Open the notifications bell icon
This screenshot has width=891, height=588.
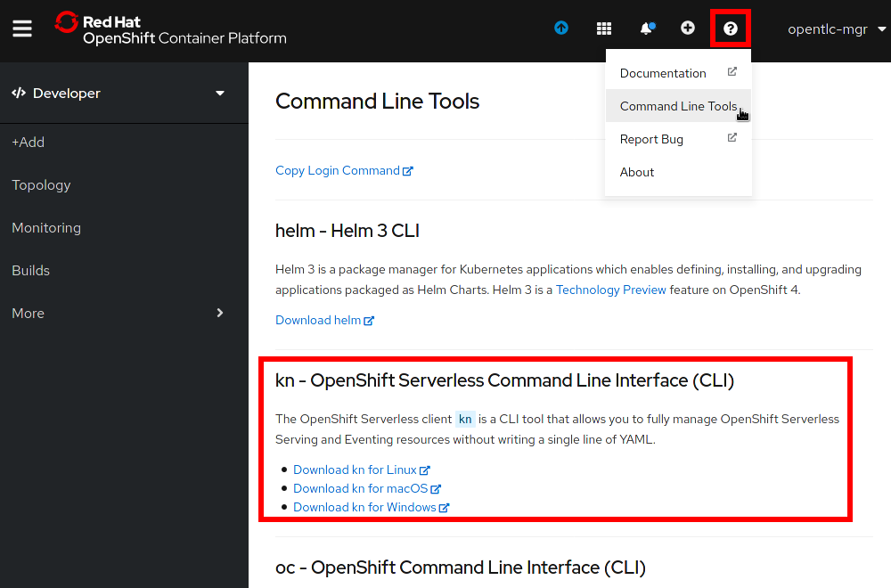(x=646, y=29)
